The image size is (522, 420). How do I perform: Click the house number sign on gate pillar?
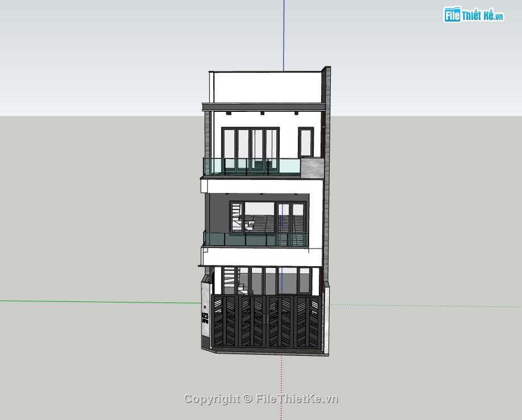(x=205, y=318)
